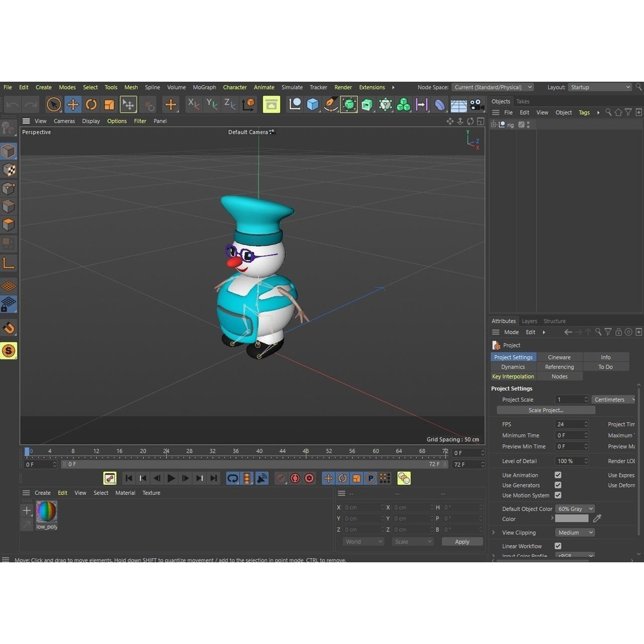Toggle the Linear Workflow checkbox
The image size is (644, 644).
click(x=558, y=546)
